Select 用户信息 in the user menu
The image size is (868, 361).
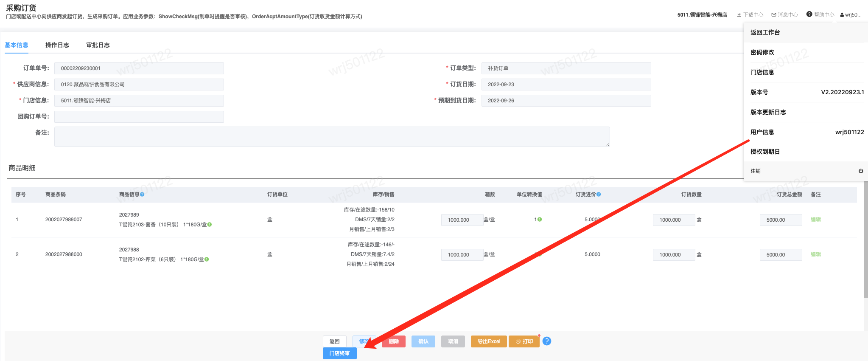(x=806, y=132)
